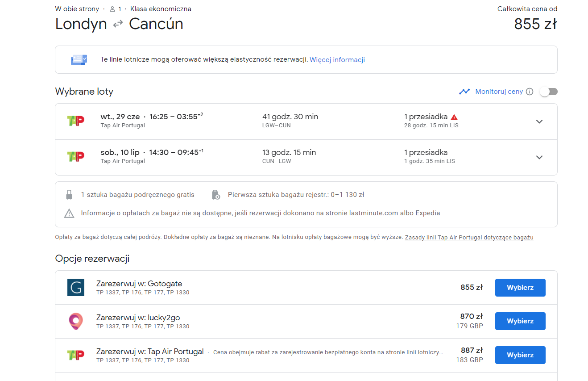Click the Zarezerwuj w: Tap Air Portugal text
Screen dimensions: 588x381
click(150, 352)
